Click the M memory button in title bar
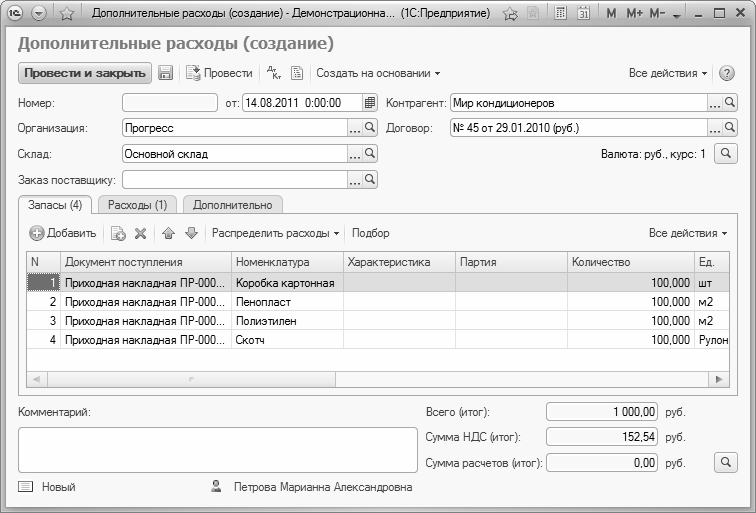This screenshot has height=513, width=756. click(611, 14)
